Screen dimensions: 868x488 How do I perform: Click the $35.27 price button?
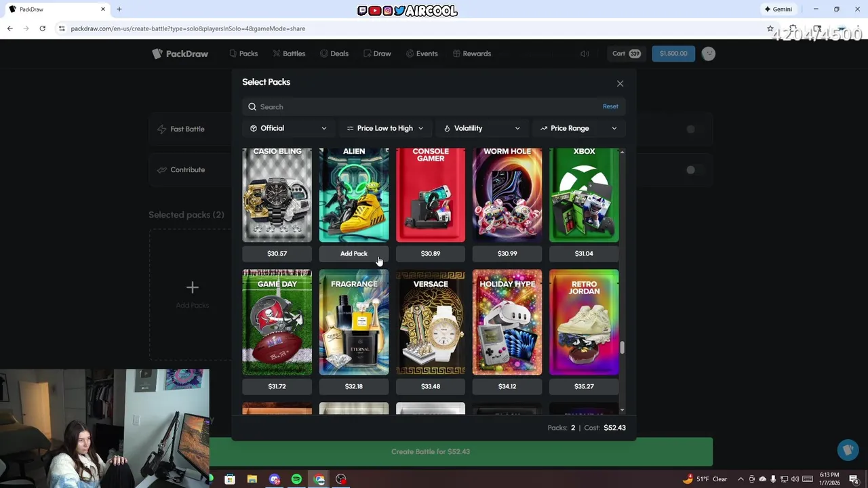pos(584,386)
